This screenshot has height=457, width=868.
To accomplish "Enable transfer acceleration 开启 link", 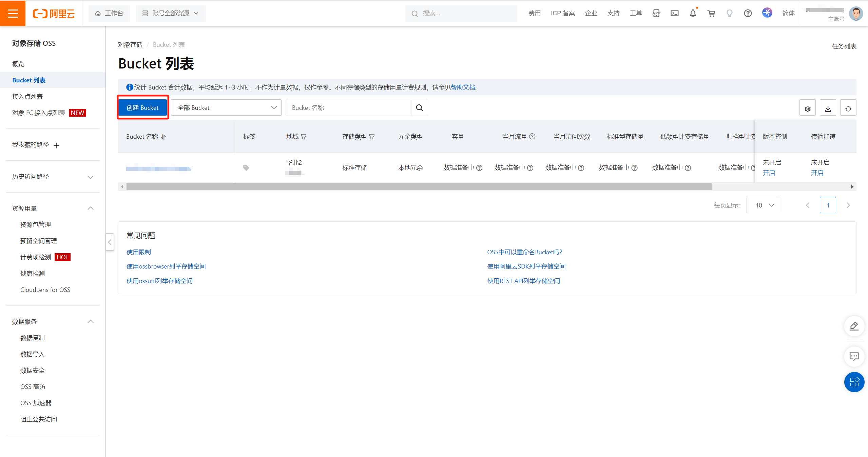I will click(817, 173).
